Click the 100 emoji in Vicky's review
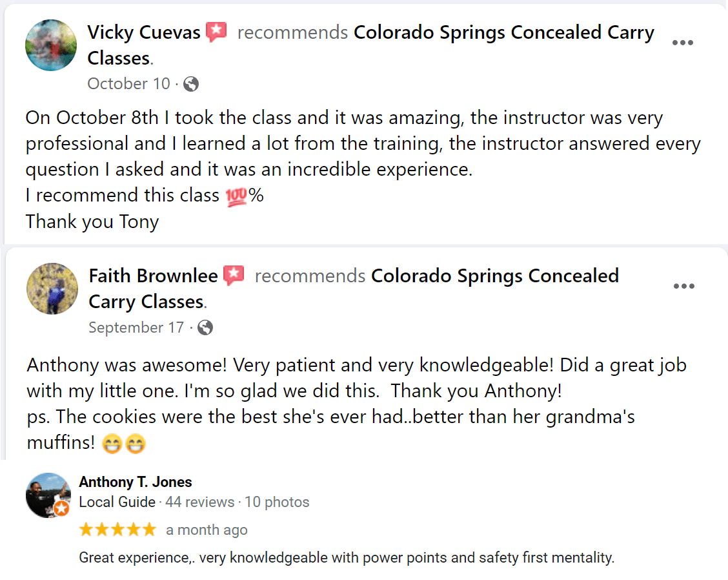This screenshot has width=728, height=580. coord(236,196)
